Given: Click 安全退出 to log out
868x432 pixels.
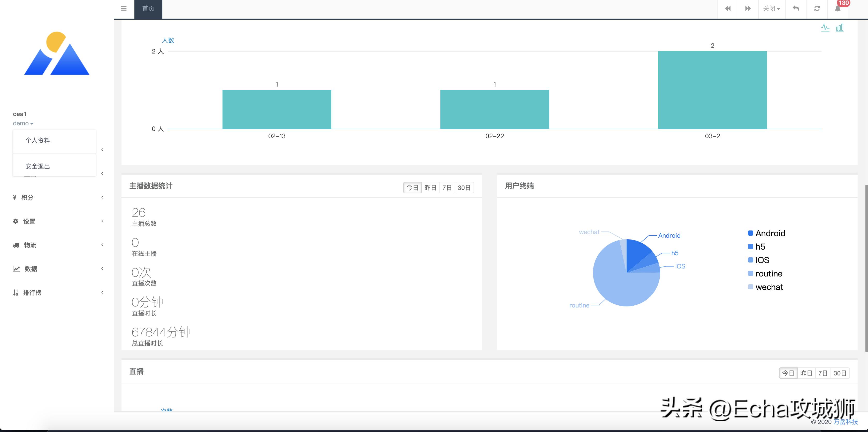Looking at the screenshot, I should [38, 166].
